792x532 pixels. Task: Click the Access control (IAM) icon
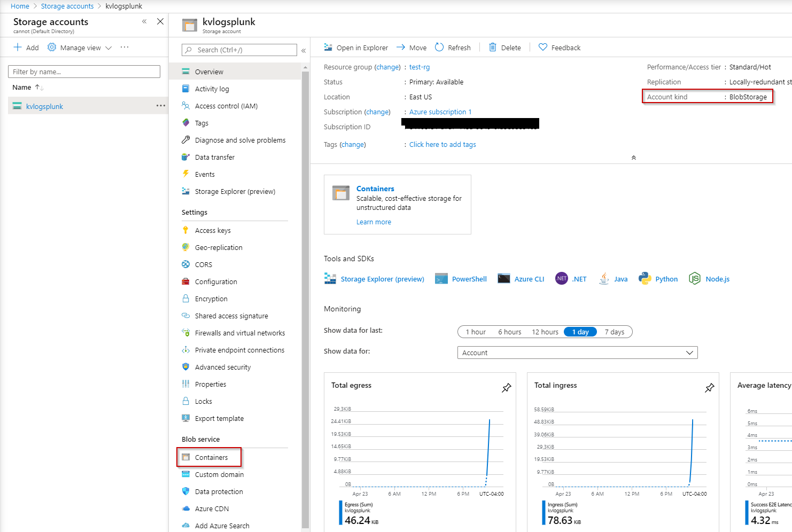pyautogui.click(x=185, y=106)
